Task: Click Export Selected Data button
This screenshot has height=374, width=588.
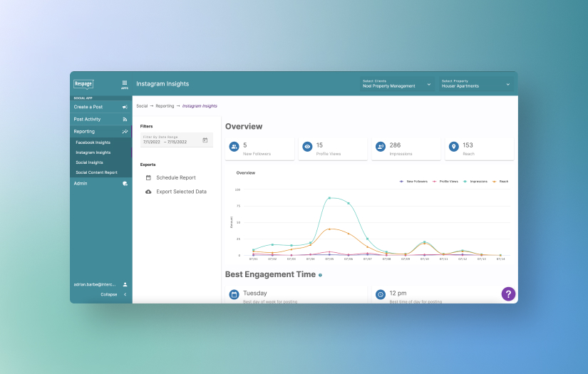Action: click(176, 192)
